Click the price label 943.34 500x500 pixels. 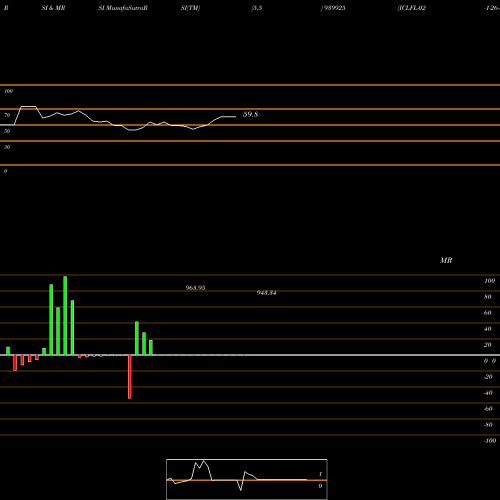266,293
